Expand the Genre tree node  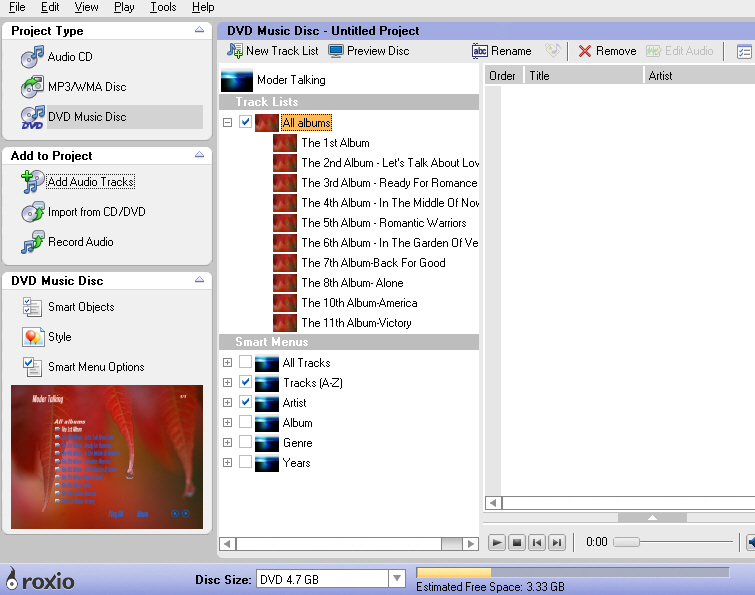pos(228,442)
